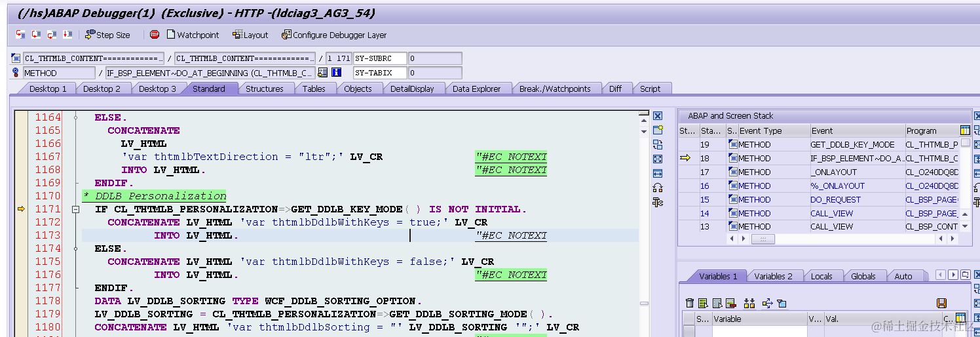Image resolution: width=980 pixels, height=337 pixels.
Task: Click the orange save disk icon in variables
Action: pyautogui.click(x=941, y=303)
